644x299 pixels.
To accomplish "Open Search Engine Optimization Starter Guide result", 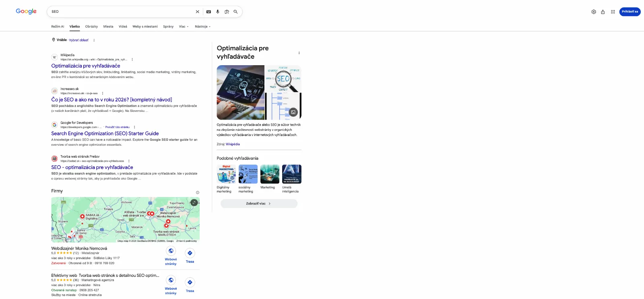I will (x=105, y=133).
